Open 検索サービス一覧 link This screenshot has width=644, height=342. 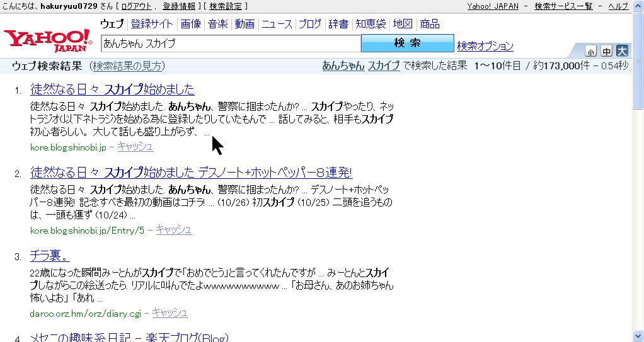(563, 6)
